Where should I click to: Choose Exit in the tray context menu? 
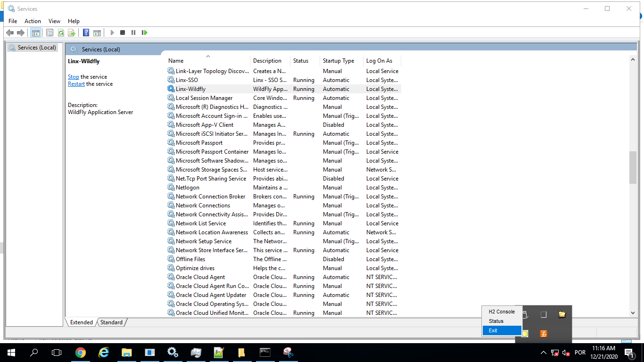point(502,330)
